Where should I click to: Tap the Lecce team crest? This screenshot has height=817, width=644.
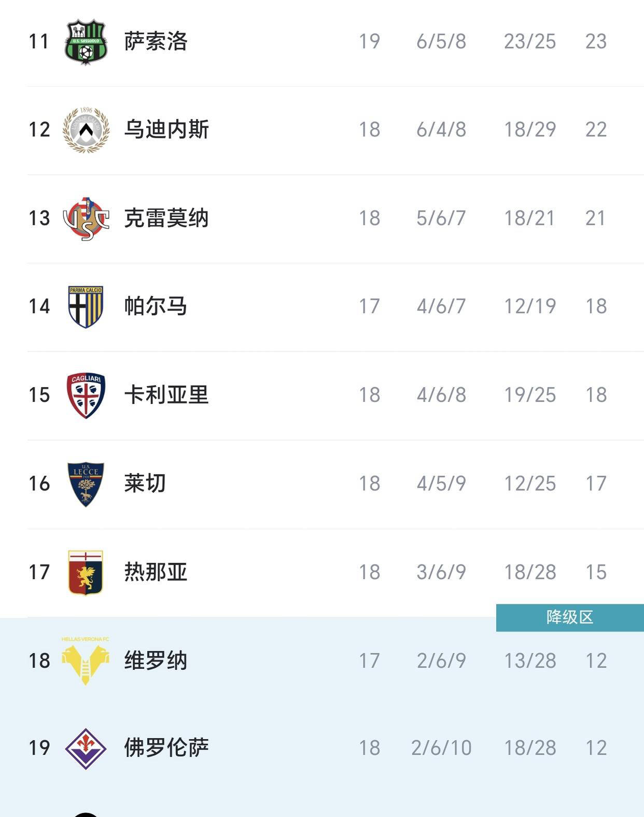[86, 484]
